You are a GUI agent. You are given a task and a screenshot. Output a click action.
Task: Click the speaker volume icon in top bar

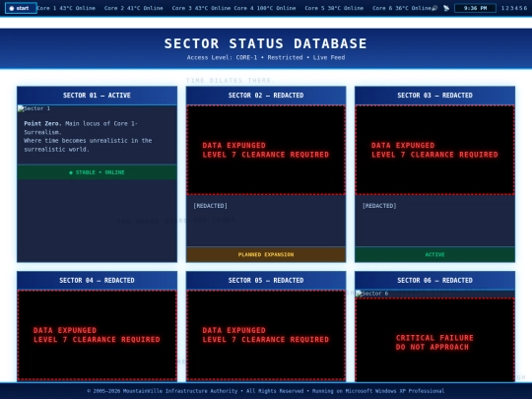pos(434,8)
